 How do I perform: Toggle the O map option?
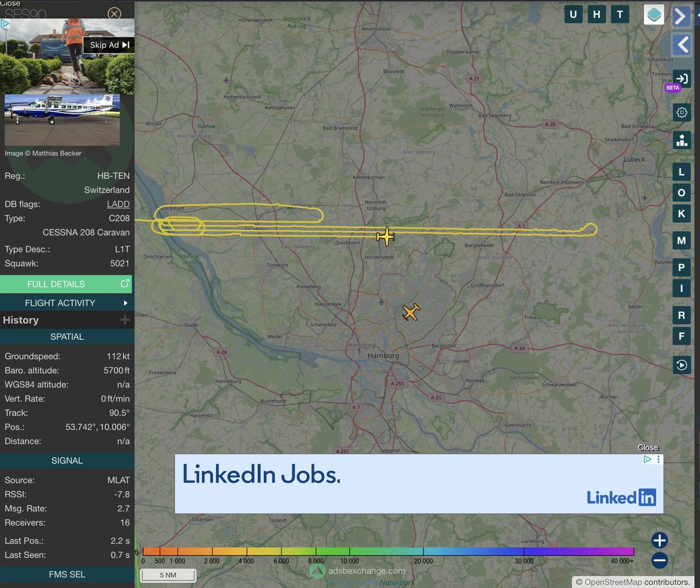[681, 192]
